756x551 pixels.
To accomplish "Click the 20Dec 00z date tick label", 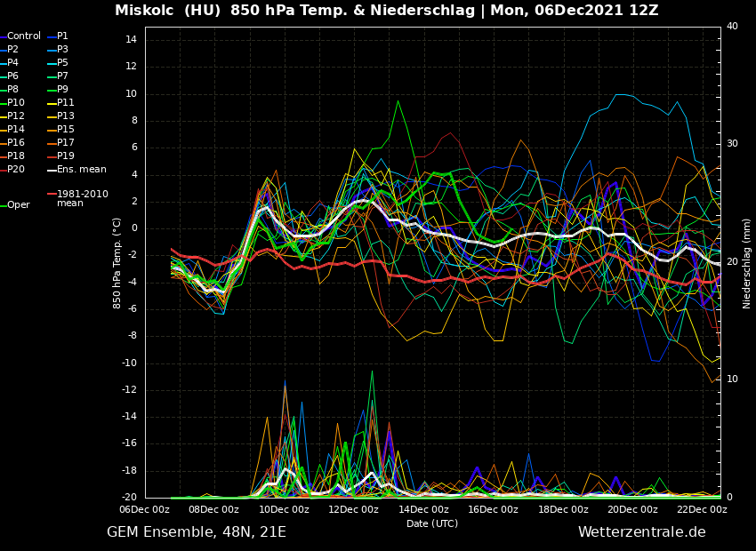I will 632,510.
